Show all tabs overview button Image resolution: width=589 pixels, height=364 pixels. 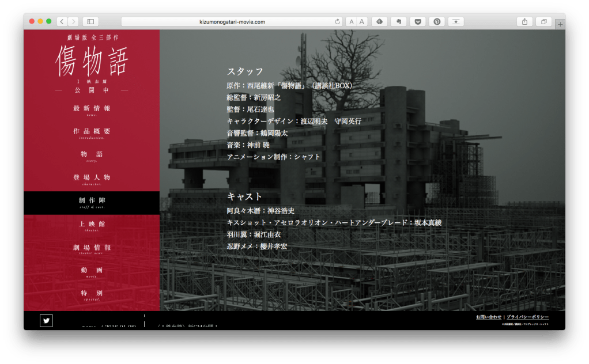(543, 21)
